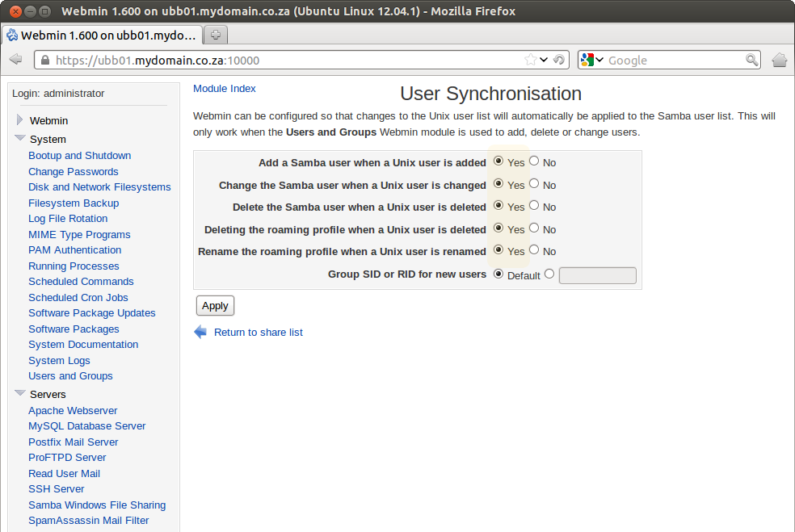Go to Disk and Network Filesystems

point(99,187)
